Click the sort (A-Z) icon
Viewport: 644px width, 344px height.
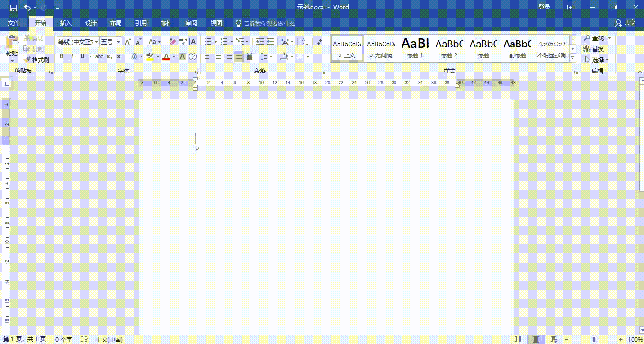(x=304, y=42)
